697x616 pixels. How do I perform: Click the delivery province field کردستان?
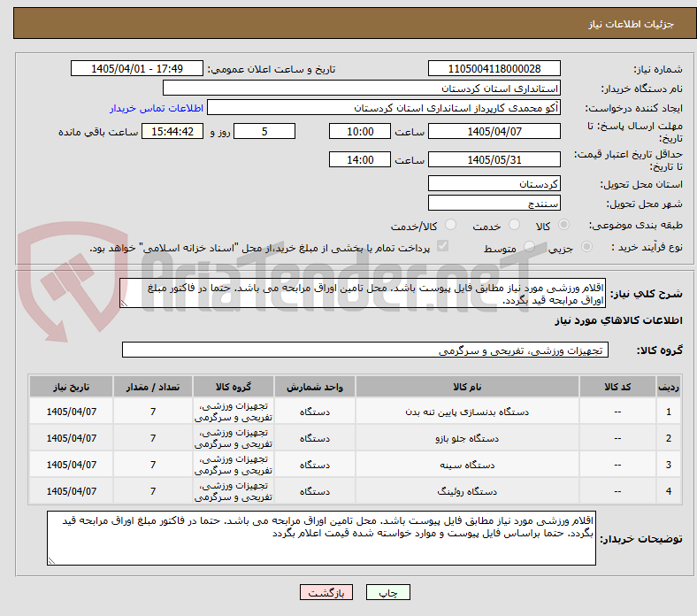[x=494, y=183]
